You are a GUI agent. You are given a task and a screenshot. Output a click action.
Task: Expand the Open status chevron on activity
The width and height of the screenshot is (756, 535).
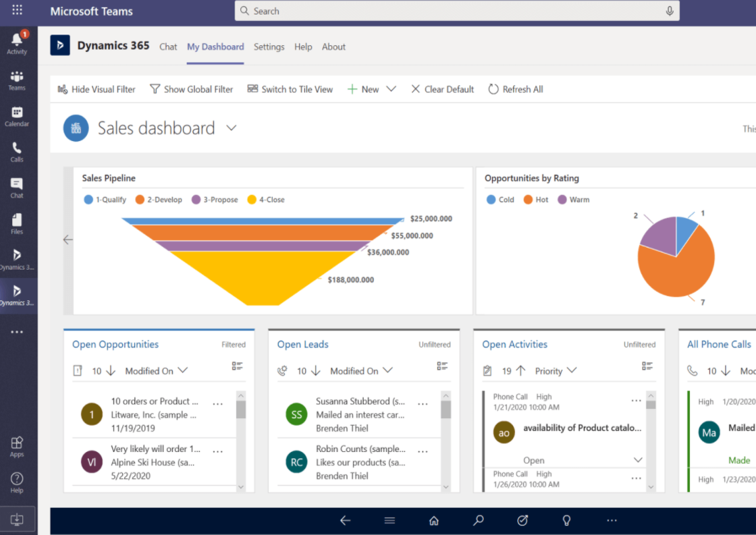click(638, 460)
